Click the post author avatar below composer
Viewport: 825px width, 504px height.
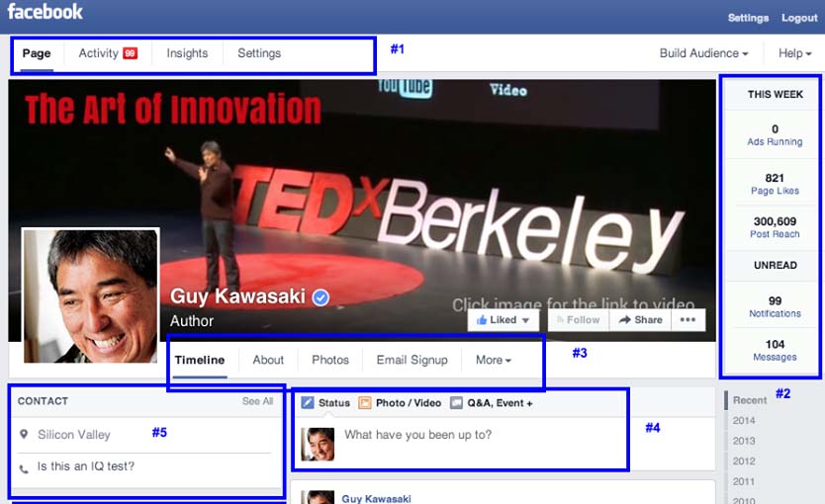(x=318, y=497)
